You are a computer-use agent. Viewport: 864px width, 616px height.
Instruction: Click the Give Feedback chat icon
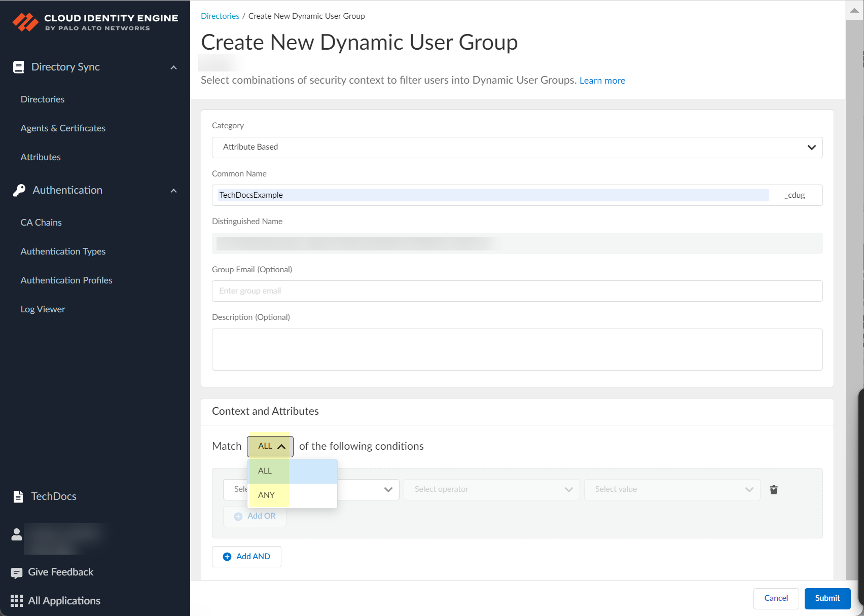[x=17, y=573]
